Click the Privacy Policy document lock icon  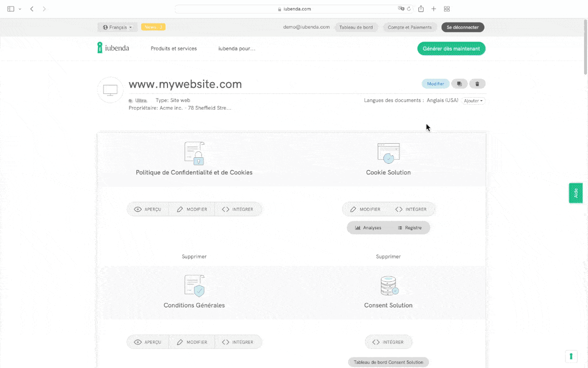(194, 153)
